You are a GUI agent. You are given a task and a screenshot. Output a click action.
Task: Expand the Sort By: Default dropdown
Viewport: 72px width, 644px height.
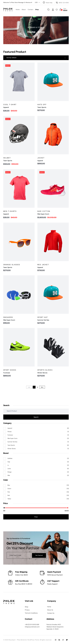click(36, 58)
